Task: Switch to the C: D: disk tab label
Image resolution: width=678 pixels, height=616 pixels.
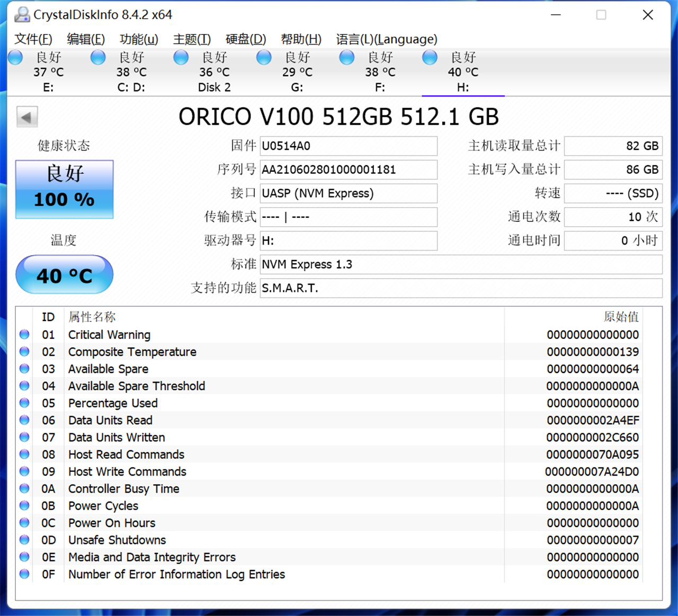Action: tap(131, 87)
